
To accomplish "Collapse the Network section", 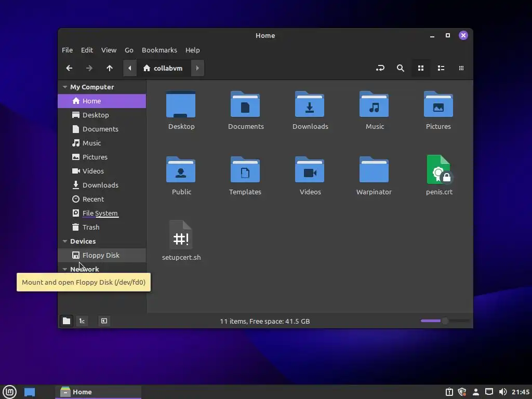I will coord(65,270).
